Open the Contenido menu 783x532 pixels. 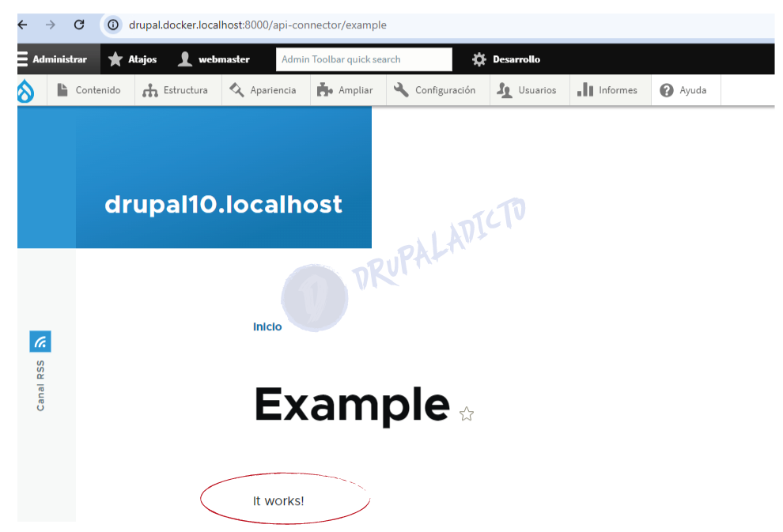pyautogui.click(x=90, y=90)
